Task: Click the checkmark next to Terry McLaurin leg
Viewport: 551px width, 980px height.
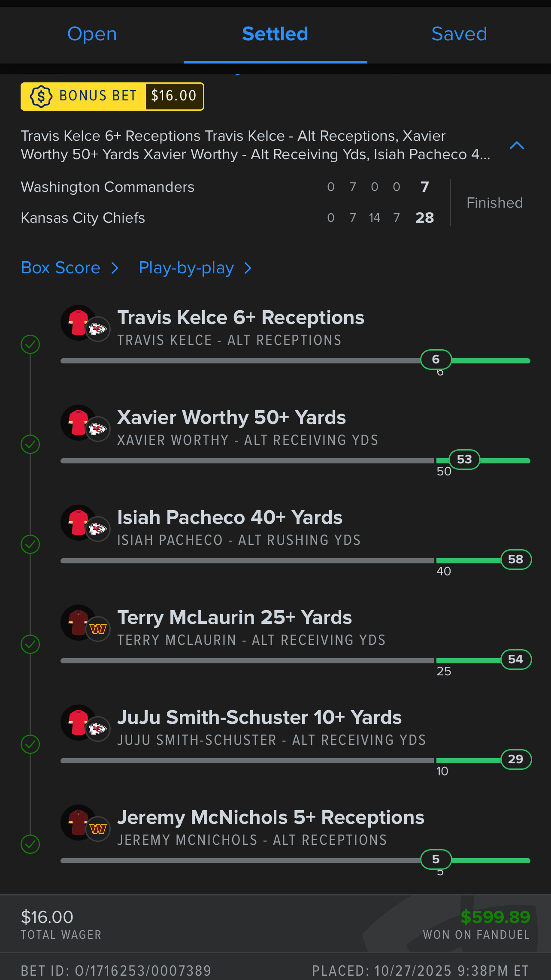Action: [30, 644]
